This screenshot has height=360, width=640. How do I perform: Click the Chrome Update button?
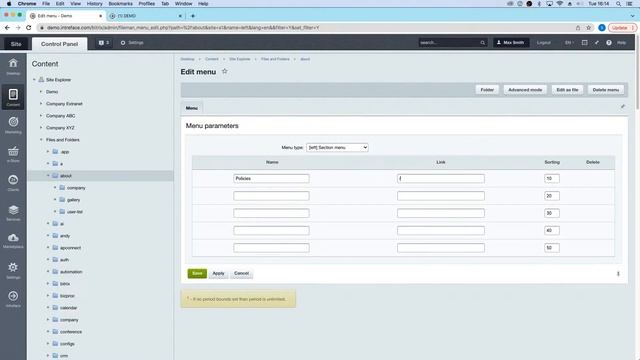pyautogui.click(x=622, y=28)
